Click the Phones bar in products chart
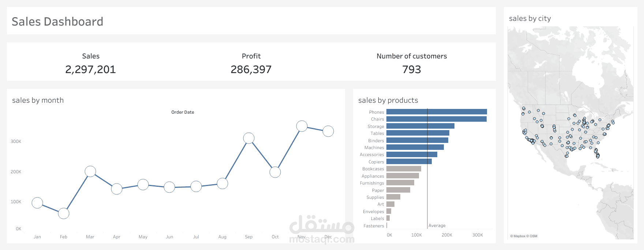Viewport: 644px width, 250px height. pyautogui.click(x=437, y=112)
